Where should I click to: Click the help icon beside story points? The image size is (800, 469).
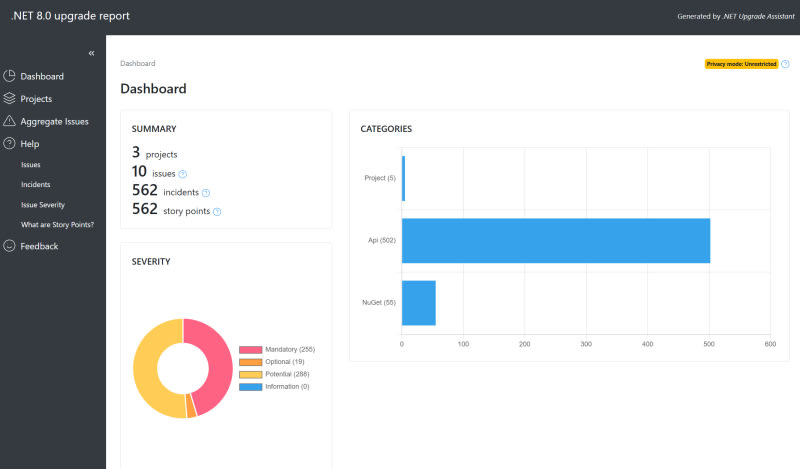click(217, 211)
